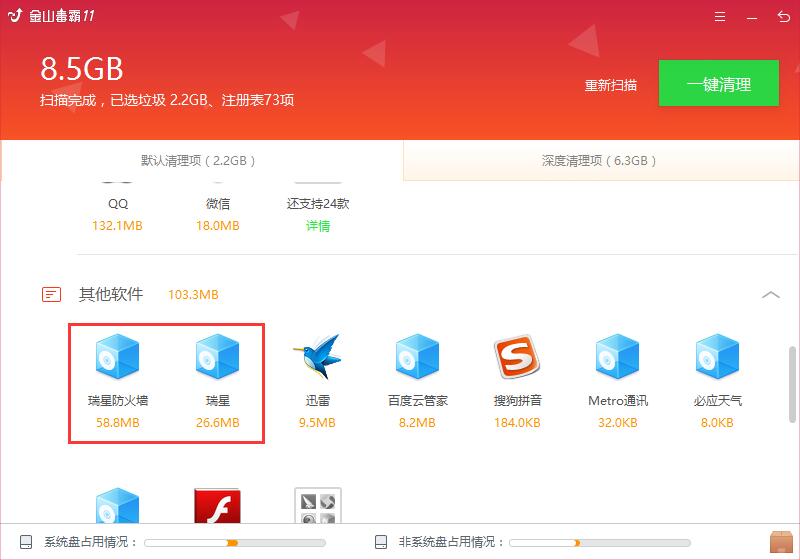Select the 百度云管家 cube icon

click(417, 356)
